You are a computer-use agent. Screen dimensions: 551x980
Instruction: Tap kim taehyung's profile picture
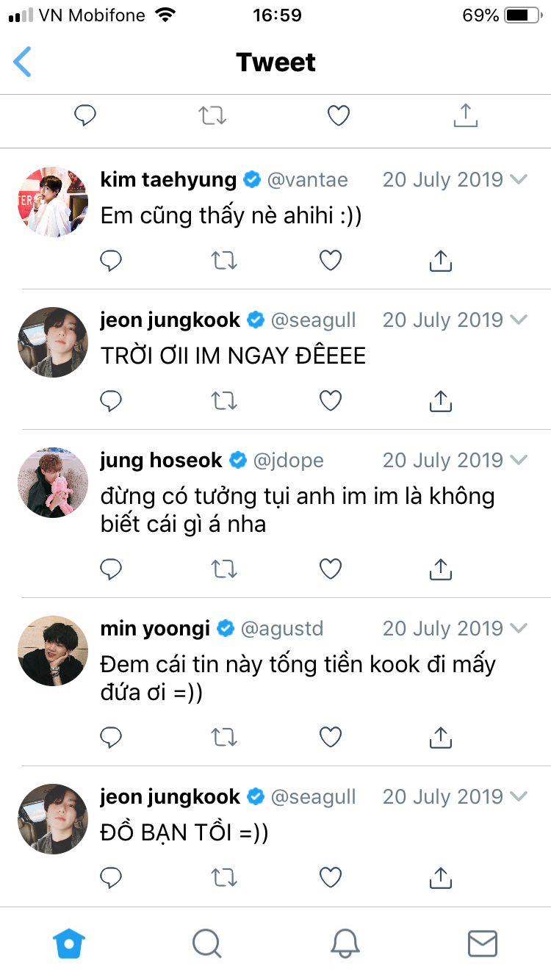coord(52,201)
